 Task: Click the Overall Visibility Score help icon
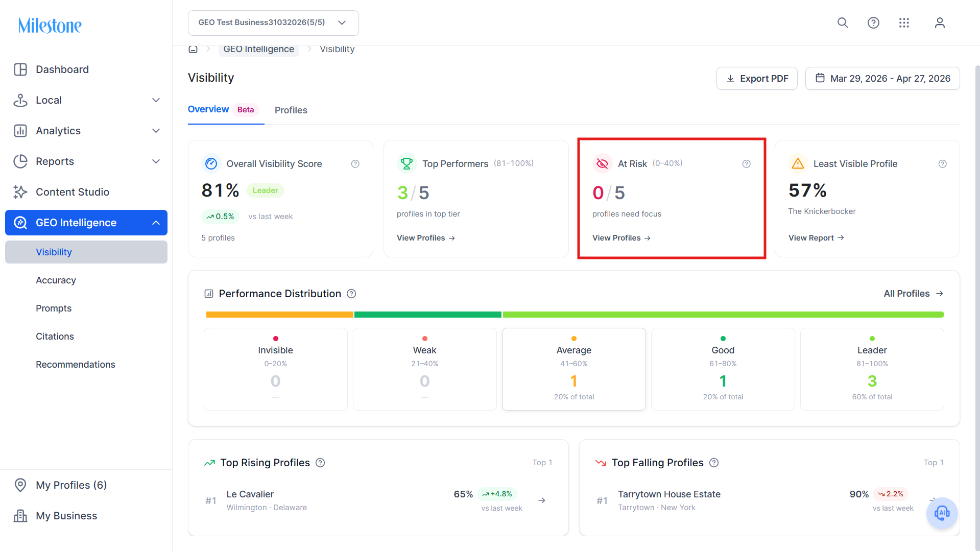355,164
